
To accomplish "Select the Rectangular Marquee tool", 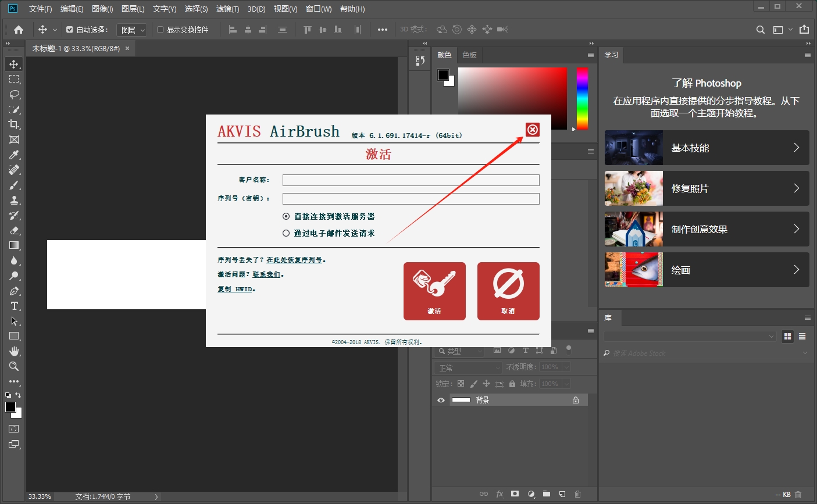I will (14, 79).
